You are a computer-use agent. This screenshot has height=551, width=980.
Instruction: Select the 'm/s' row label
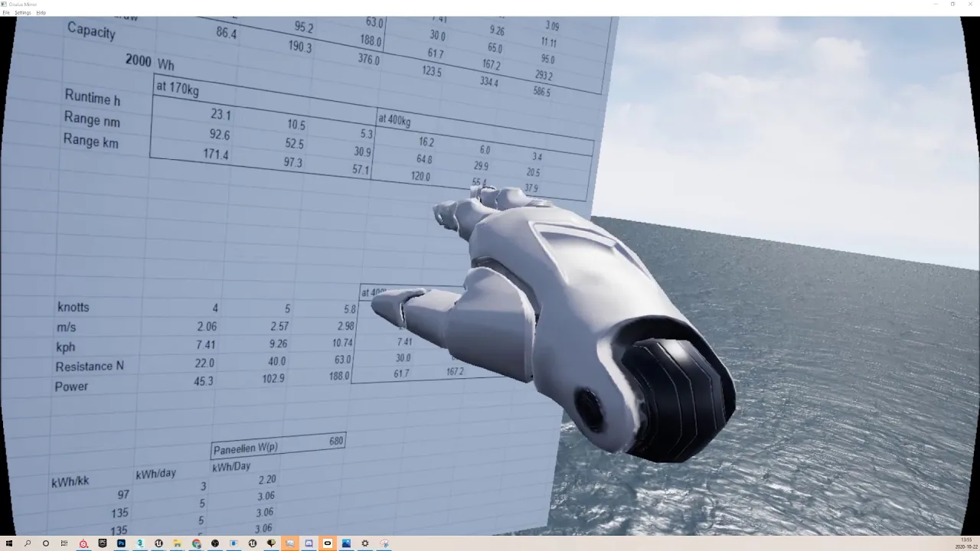67,328
